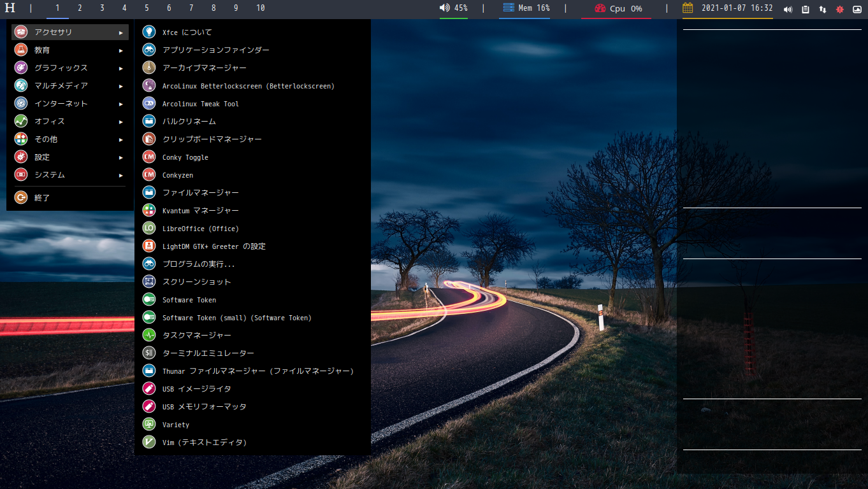Click the アプリケーションファインダー binoculars icon
The height and width of the screenshot is (489, 868).
(x=148, y=50)
